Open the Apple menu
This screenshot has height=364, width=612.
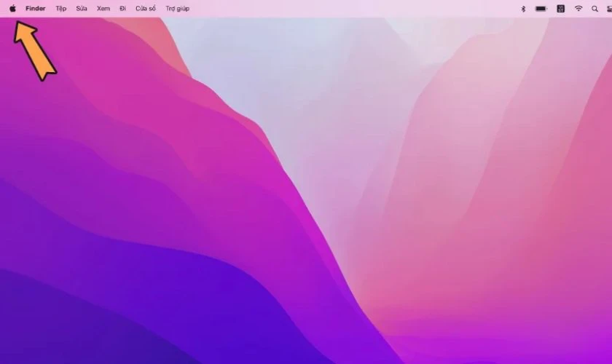coord(12,9)
